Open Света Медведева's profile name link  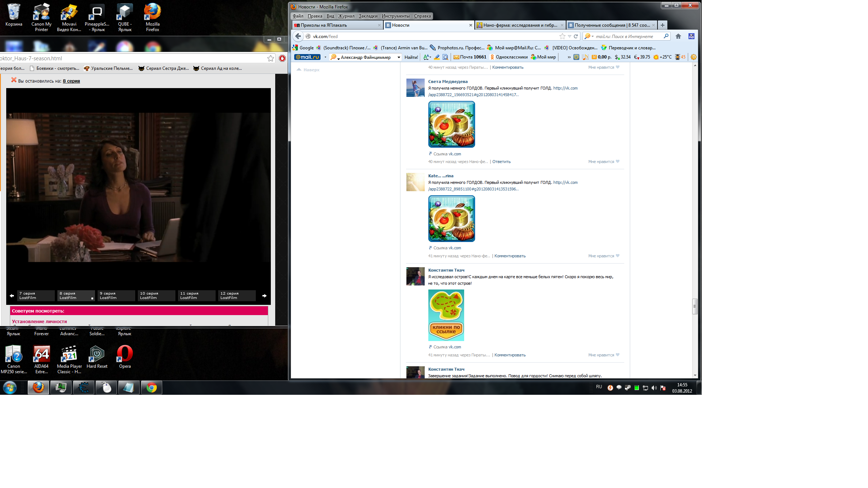(448, 82)
